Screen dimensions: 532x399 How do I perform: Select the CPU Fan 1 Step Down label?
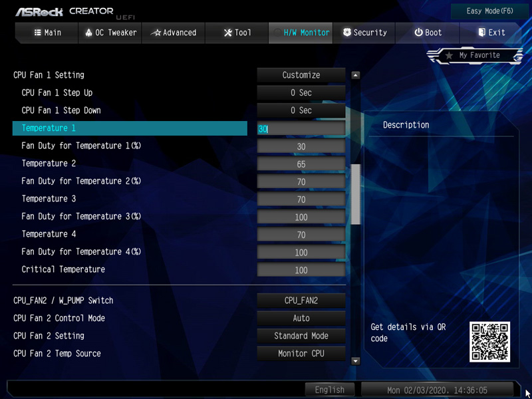pos(61,110)
